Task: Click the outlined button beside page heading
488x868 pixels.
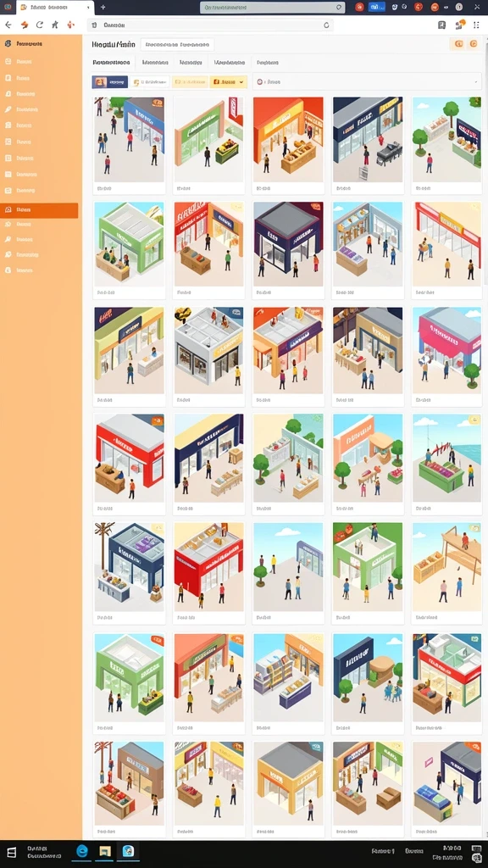Action: click(x=177, y=45)
